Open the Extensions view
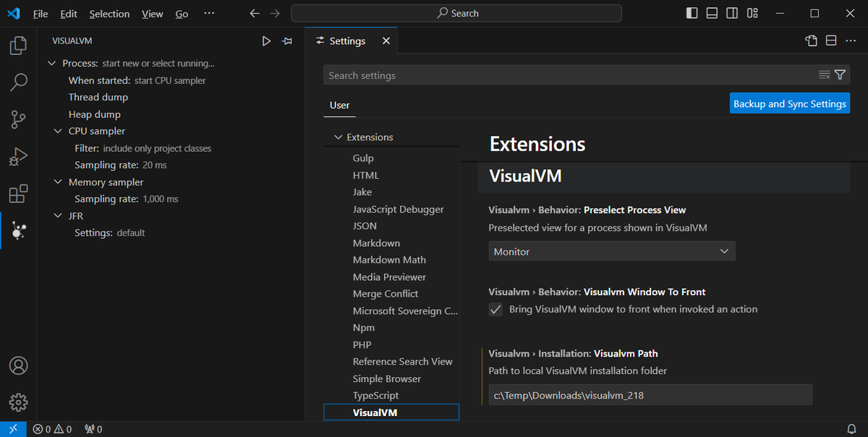The height and width of the screenshot is (437, 868). click(18, 193)
